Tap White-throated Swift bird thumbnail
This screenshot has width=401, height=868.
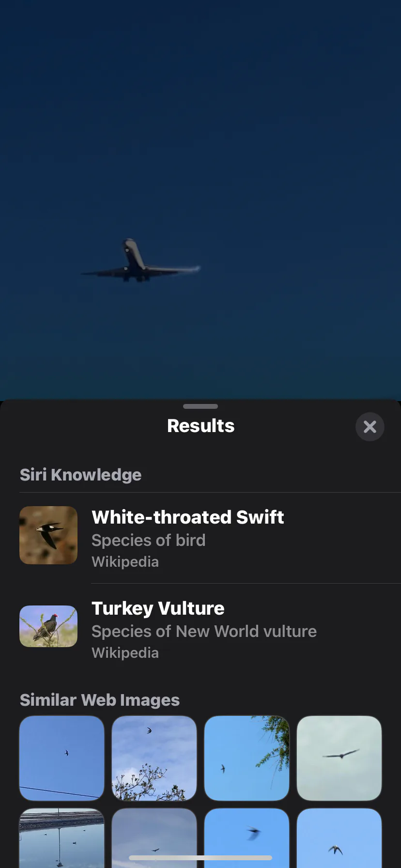(48, 535)
